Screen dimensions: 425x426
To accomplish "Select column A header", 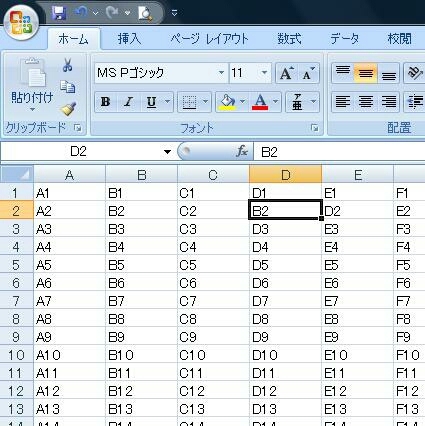I will coord(69,174).
